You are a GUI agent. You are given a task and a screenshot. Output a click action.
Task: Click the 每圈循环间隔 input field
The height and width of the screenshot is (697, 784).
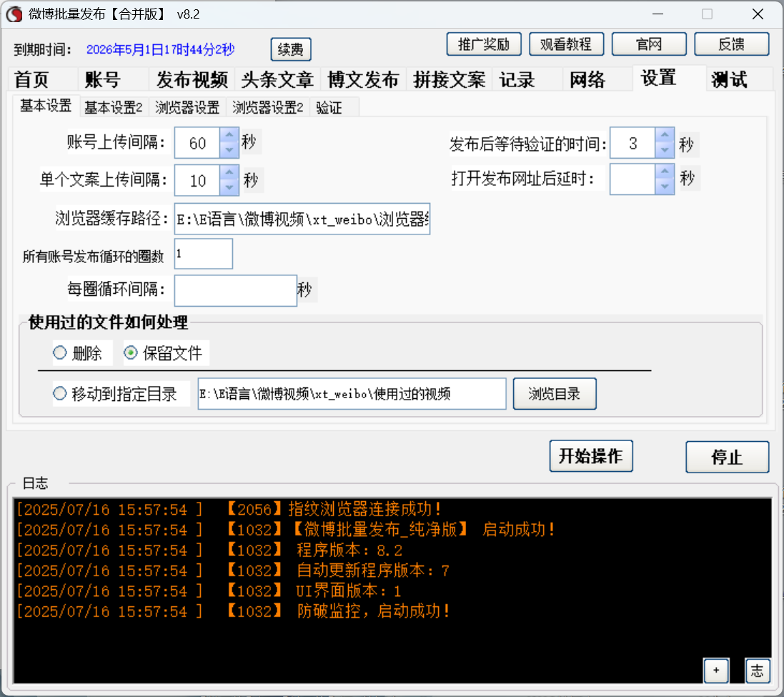[x=236, y=290]
